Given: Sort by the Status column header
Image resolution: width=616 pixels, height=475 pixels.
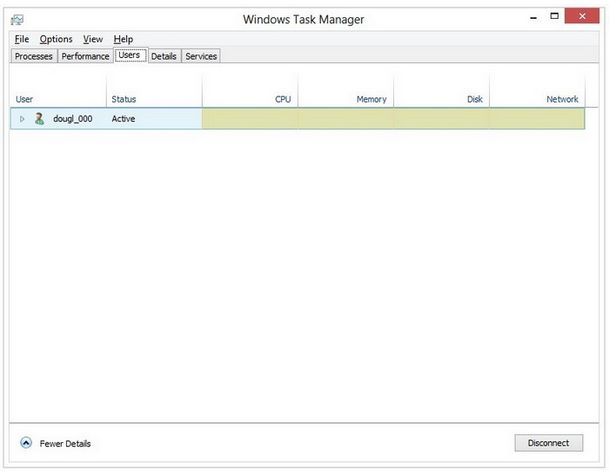Looking at the screenshot, I should coord(154,90).
